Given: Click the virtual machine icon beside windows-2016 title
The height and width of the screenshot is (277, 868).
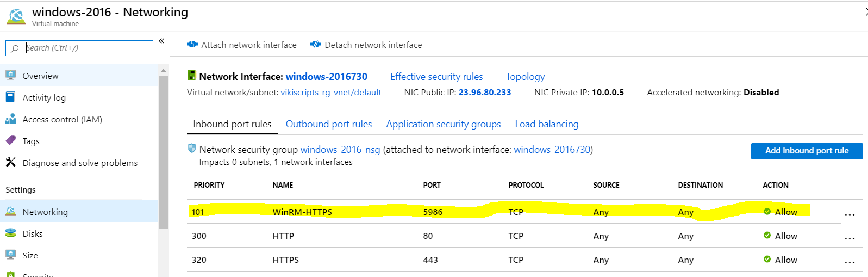Looking at the screenshot, I should pos(16,16).
